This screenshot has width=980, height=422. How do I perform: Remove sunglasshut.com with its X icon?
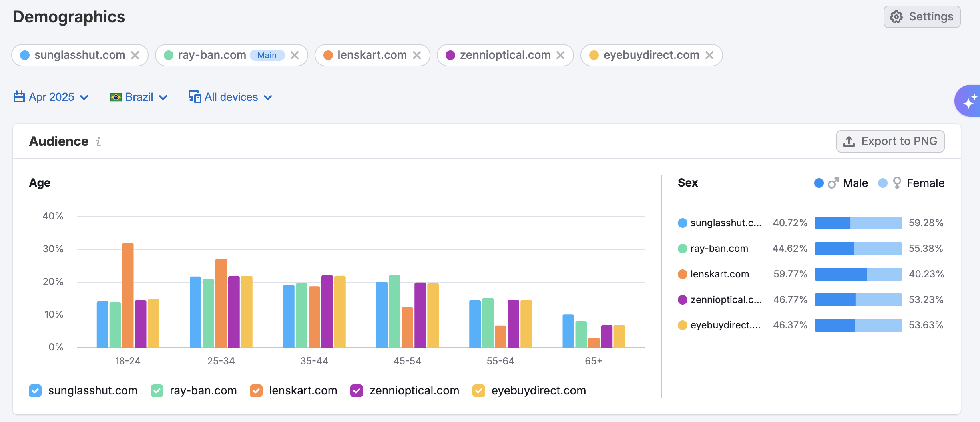[x=135, y=55]
